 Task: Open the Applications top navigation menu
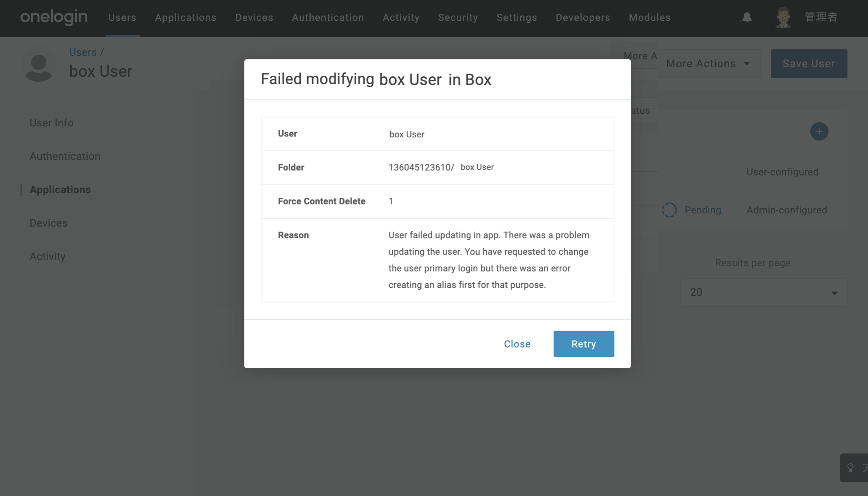point(186,17)
